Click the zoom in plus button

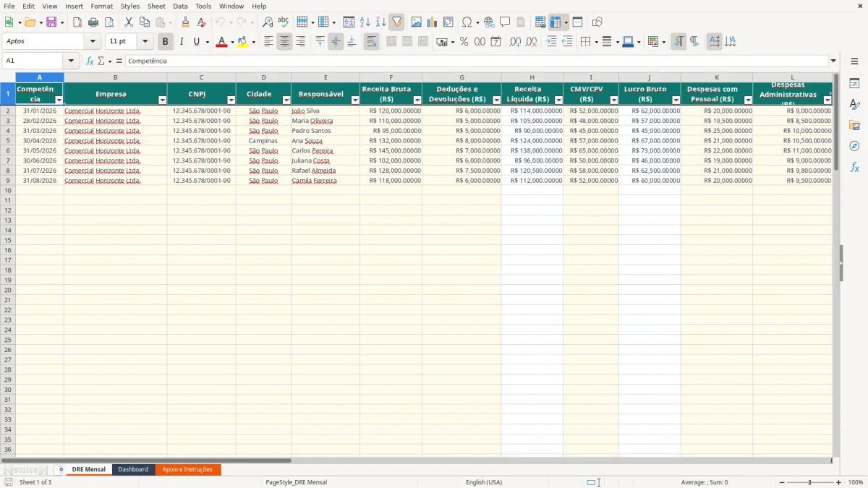(839, 482)
